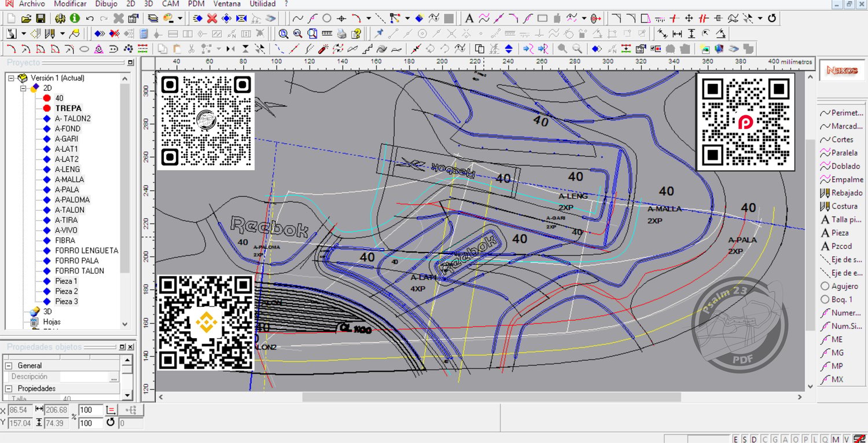The height and width of the screenshot is (443, 868).
Task: Open the Modificar menu
Action: pyautogui.click(x=70, y=4)
